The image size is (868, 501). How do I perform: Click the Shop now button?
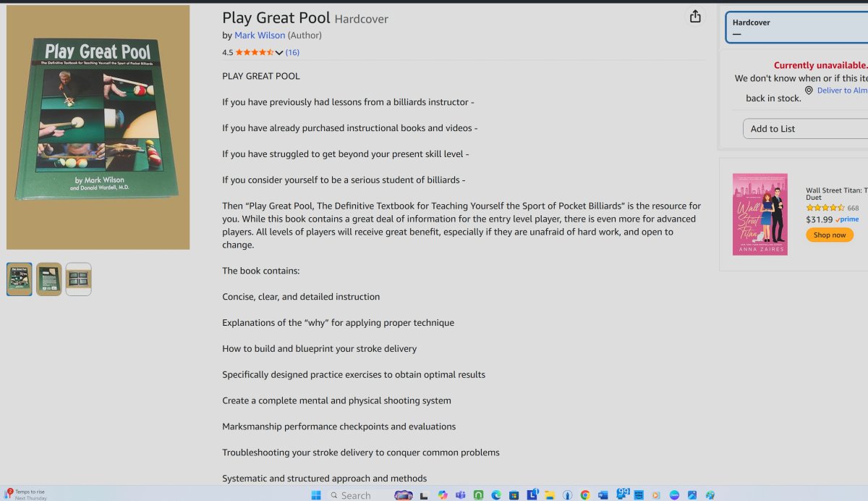tap(829, 235)
